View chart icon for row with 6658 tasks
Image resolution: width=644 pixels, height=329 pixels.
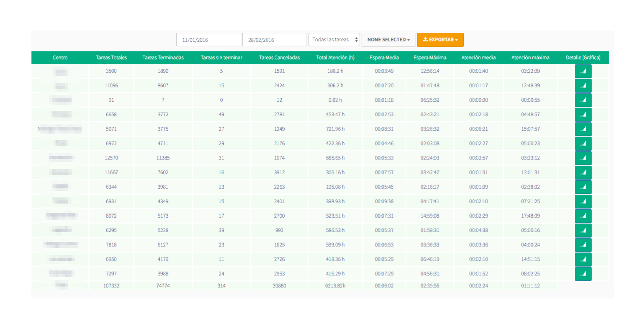tap(583, 115)
